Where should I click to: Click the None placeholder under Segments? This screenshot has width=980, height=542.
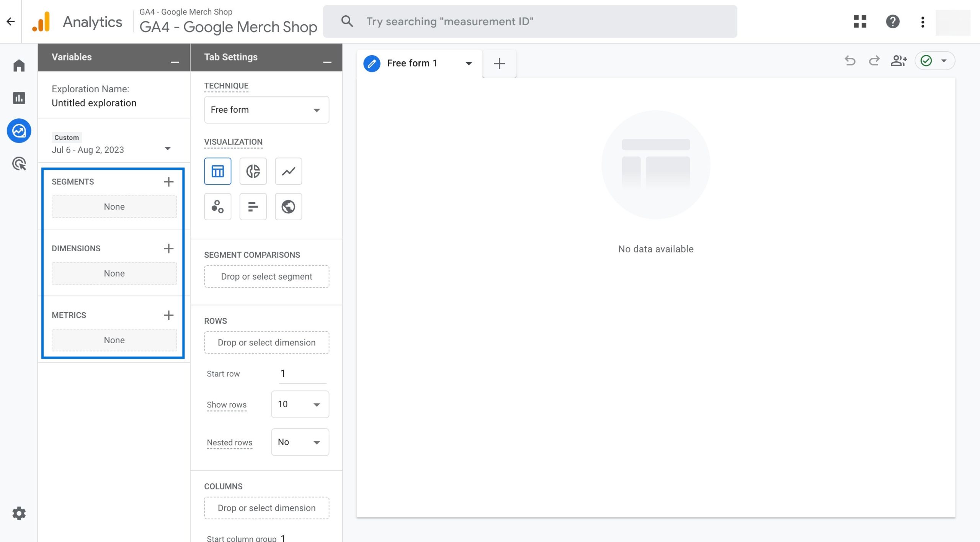pos(114,207)
